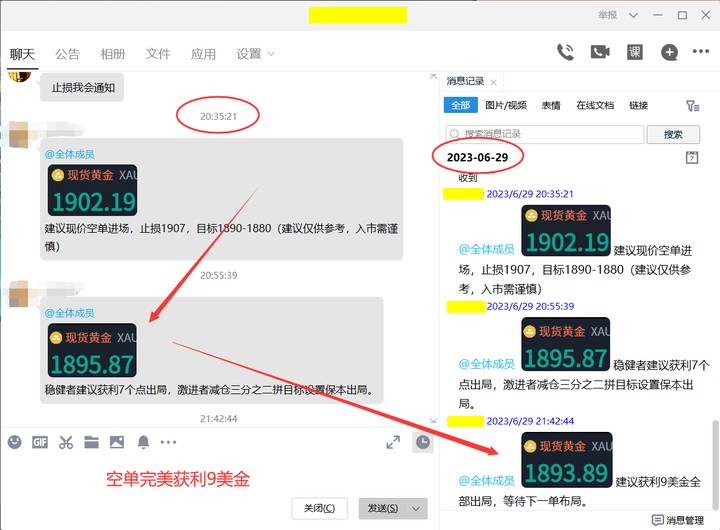Open the title bar dropdown chevron
720x530 pixels.
pos(633,15)
